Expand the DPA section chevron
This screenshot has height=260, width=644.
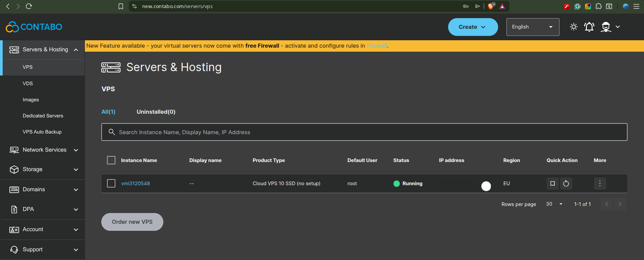click(76, 209)
